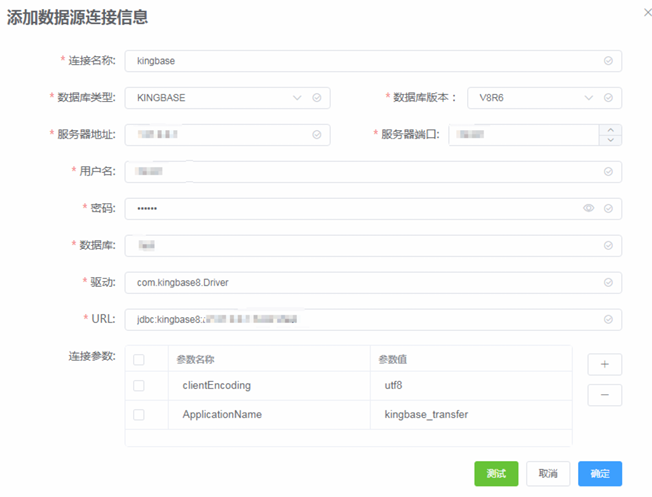Click the green 测试 test button

point(496,473)
